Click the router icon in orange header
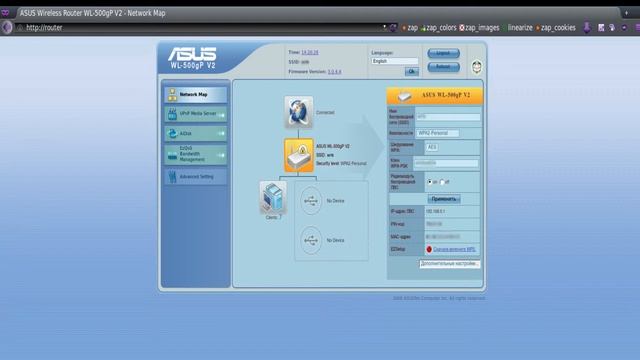This screenshot has width=640, height=360. pos(404,96)
